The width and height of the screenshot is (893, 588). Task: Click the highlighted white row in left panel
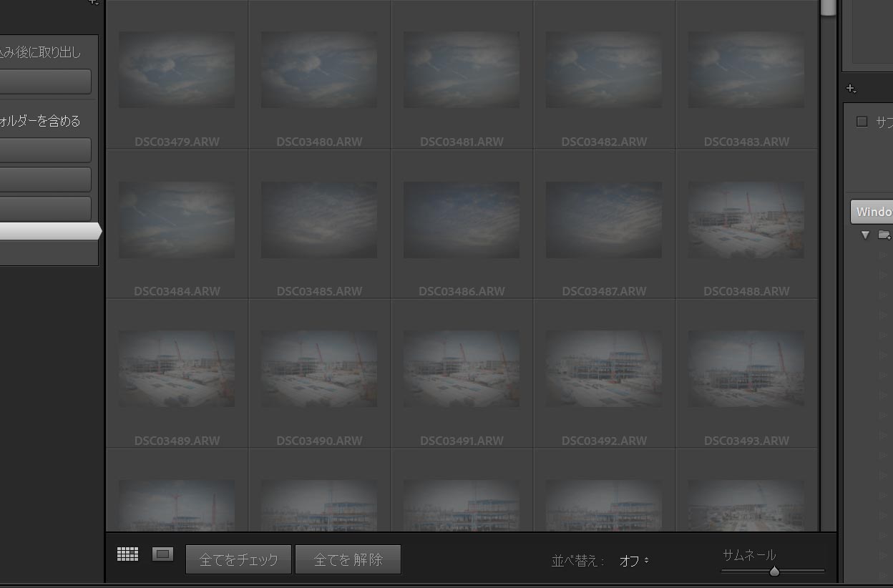point(49,231)
